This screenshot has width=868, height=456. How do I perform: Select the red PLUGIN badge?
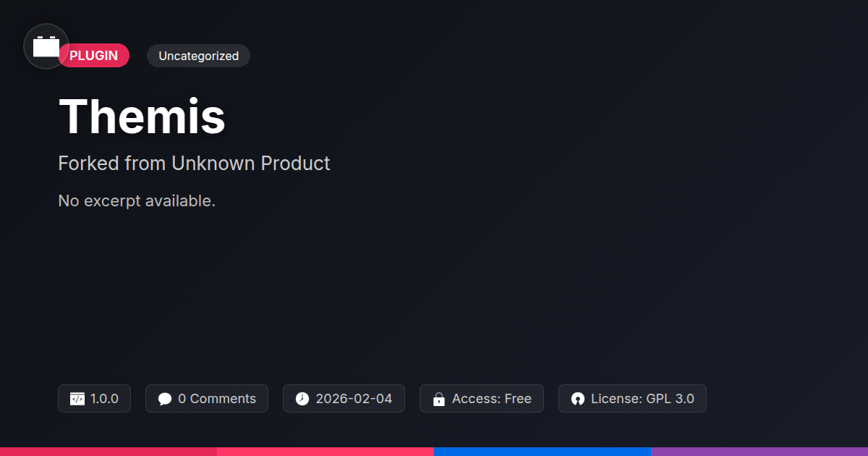point(94,56)
